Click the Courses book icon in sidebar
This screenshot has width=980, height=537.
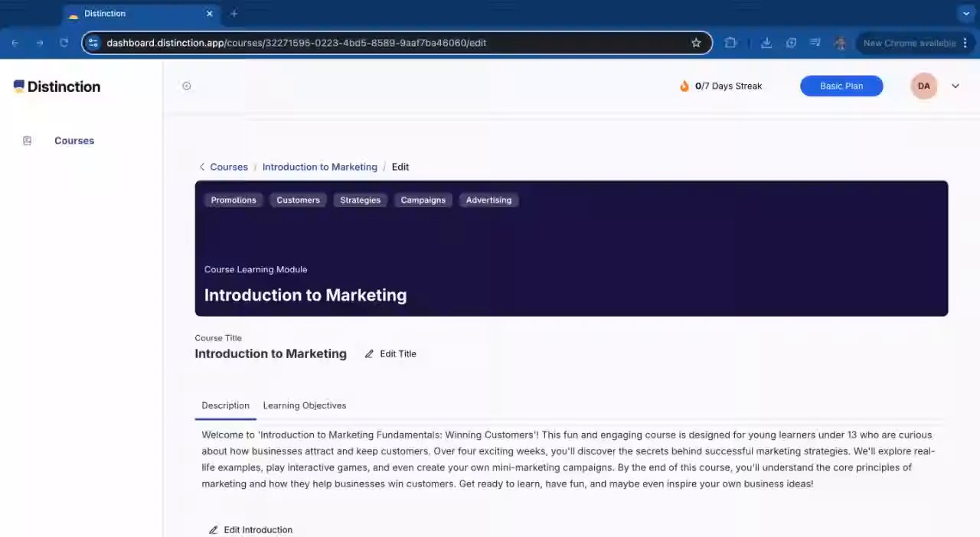28,141
